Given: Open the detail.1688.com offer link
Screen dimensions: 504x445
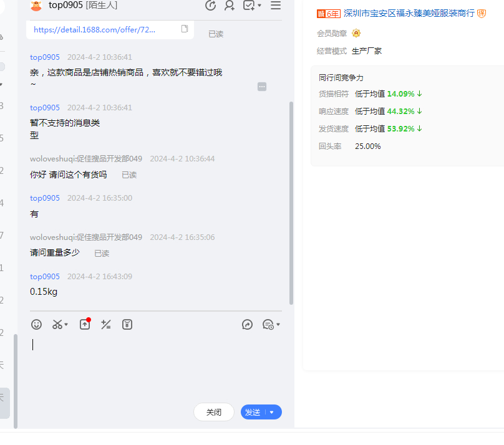Looking at the screenshot, I should [x=94, y=29].
